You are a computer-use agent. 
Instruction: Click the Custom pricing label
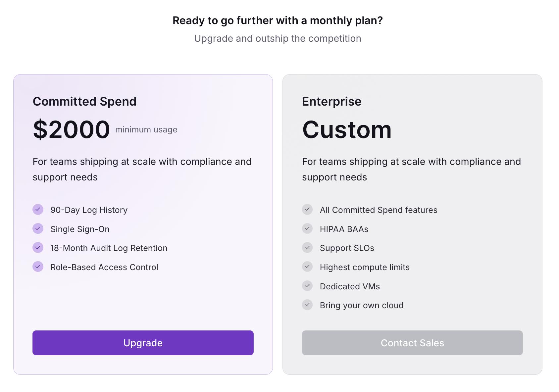click(x=347, y=130)
